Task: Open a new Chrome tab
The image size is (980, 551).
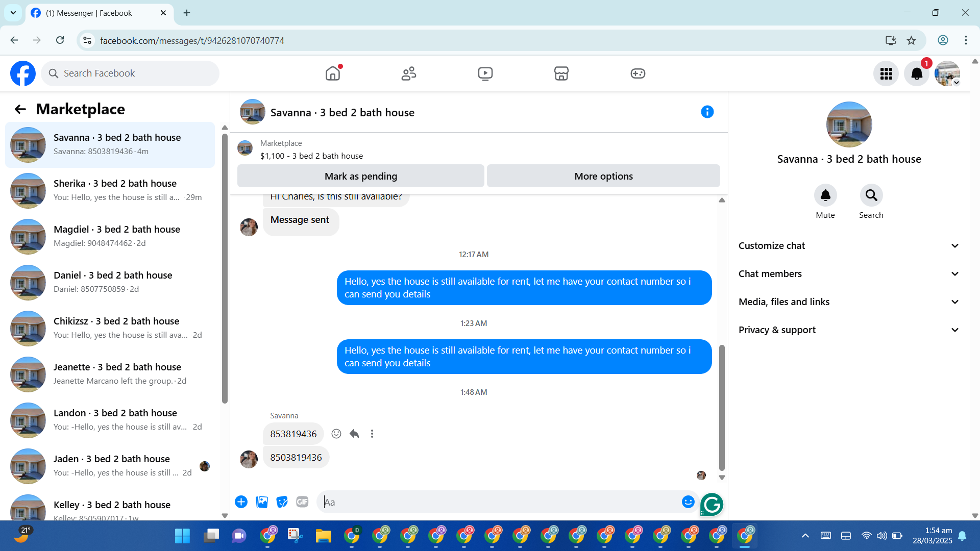Action: 187,13
